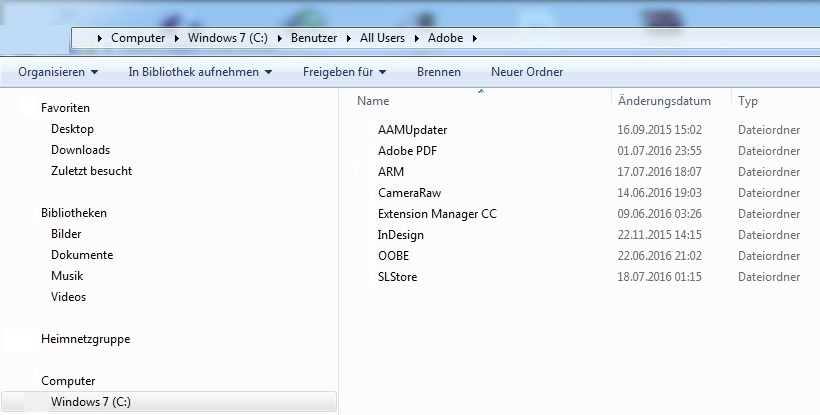Select Bibliotheken in the navigation pane

74,213
